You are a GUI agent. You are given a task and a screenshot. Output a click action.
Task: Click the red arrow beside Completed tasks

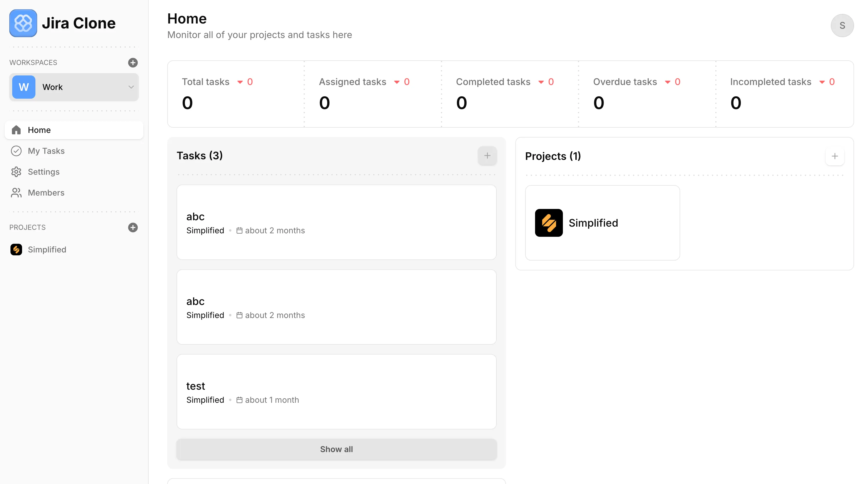(541, 82)
